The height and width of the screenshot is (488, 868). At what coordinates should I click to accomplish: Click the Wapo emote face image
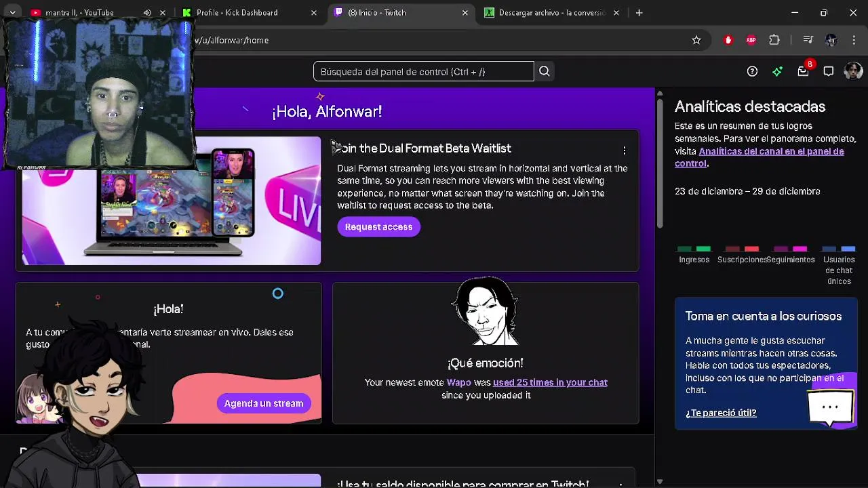486,312
